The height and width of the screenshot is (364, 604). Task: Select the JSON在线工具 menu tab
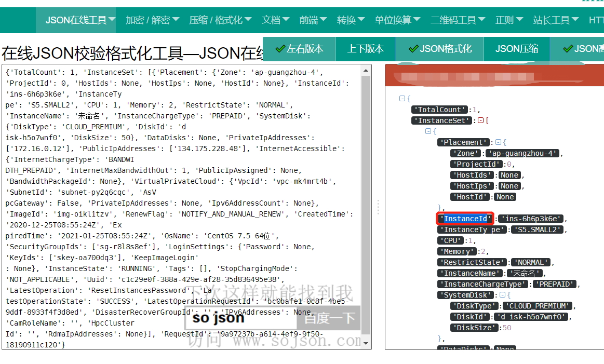tap(76, 20)
